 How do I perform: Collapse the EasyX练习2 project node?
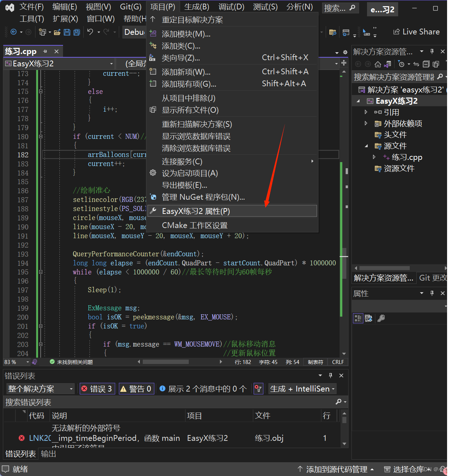coord(358,101)
